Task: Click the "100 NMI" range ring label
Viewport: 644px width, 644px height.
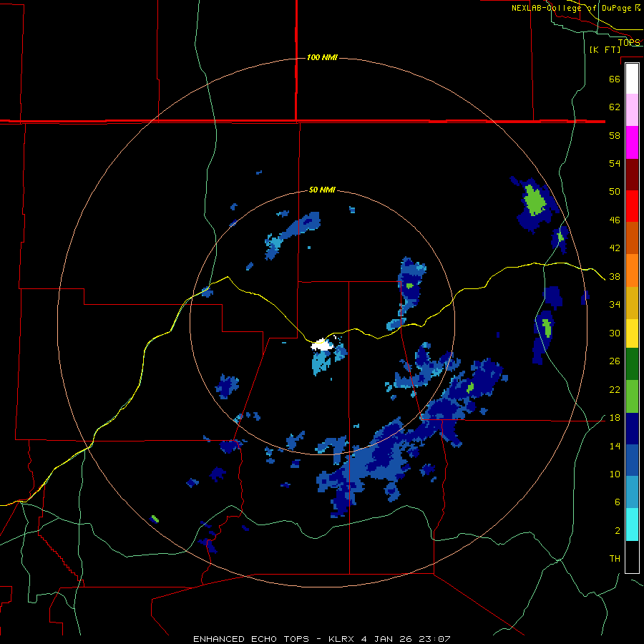Action: (322, 57)
